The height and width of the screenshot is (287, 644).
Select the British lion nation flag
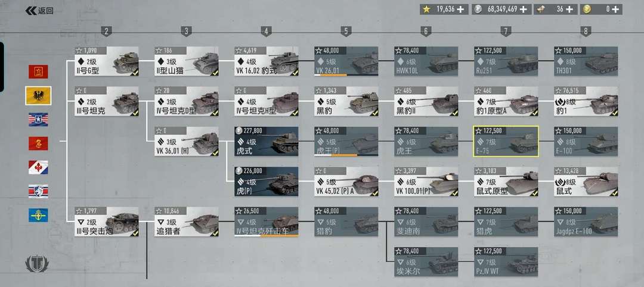(38, 191)
